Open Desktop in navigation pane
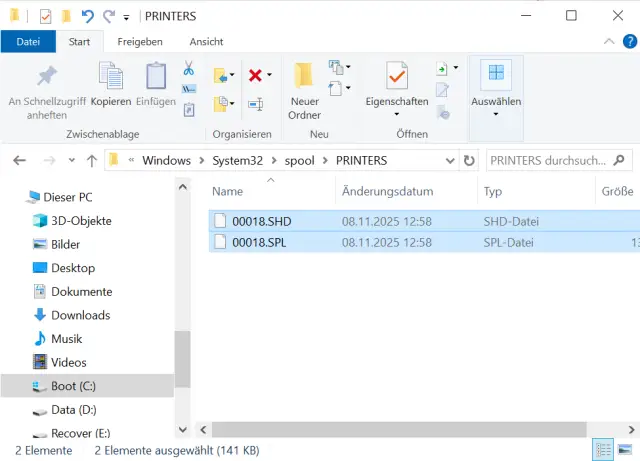Screen dimensions: 640x461 point(73,268)
